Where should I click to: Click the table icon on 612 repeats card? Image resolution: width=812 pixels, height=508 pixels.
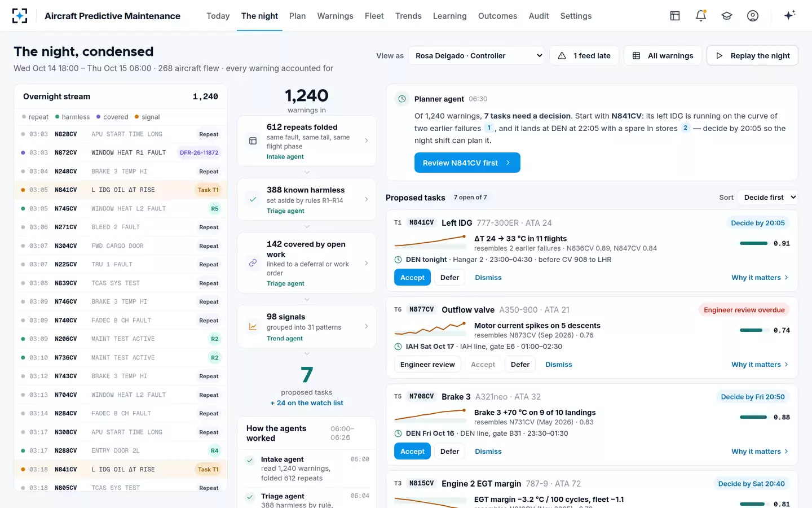pos(253,141)
